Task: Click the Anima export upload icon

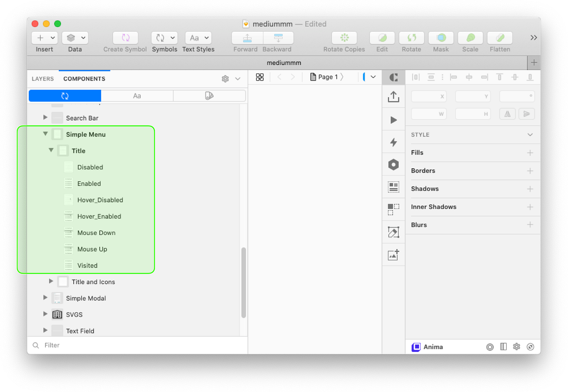Action: click(393, 96)
